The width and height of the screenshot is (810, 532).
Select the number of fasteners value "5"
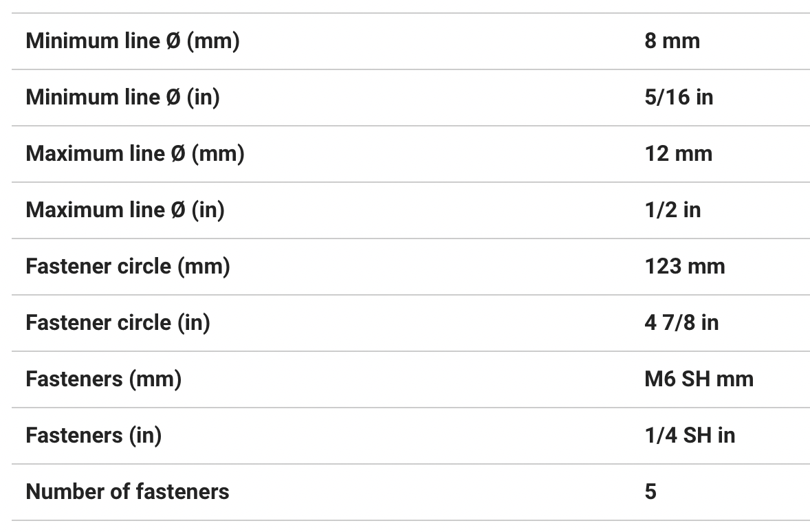(x=650, y=492)
